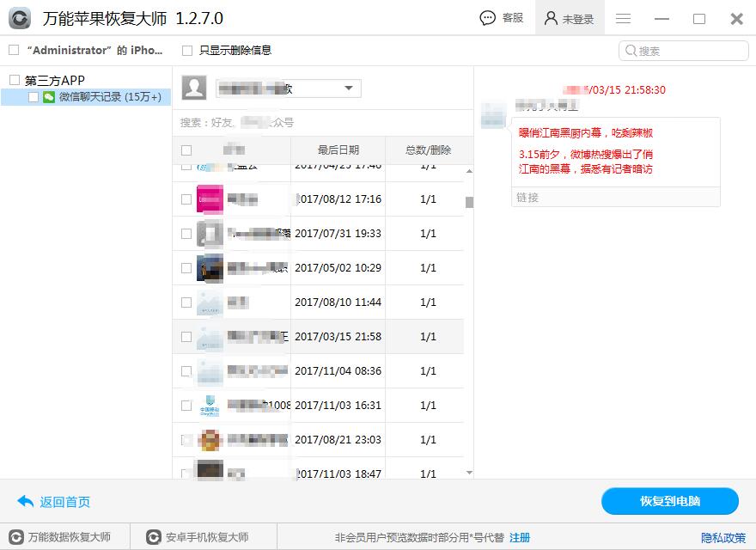Click the WeChat icon in sidebar
The image size is (756, 550).
click(49, 97)
